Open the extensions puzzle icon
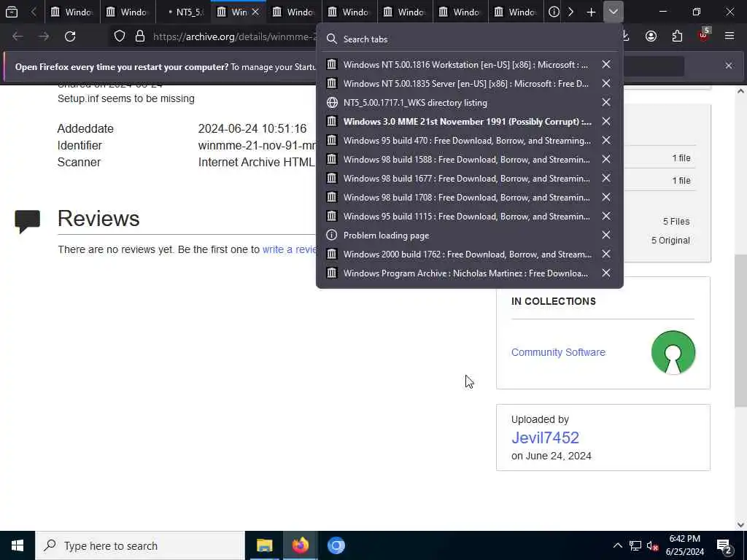Image resolution: width=747 pixels, height=560 pixels. tap(677, 36)
